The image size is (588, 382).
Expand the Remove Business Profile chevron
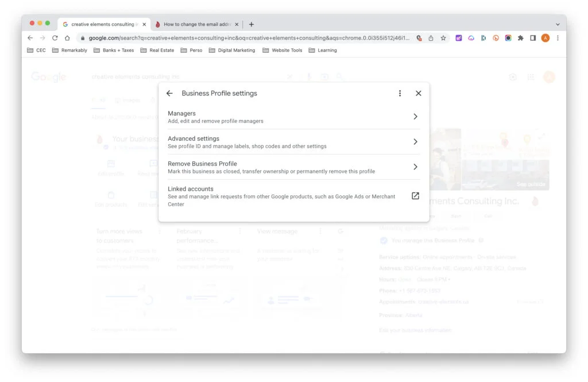pyautogui.click(x=415, y=167)
